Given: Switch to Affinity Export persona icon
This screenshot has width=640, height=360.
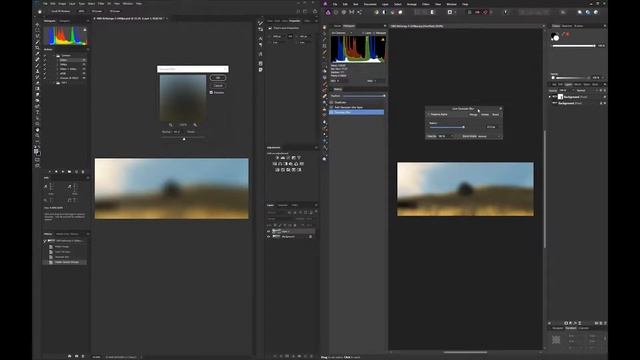Looking at the screenshot, I should pyautogui.click(x=360, y=12).
